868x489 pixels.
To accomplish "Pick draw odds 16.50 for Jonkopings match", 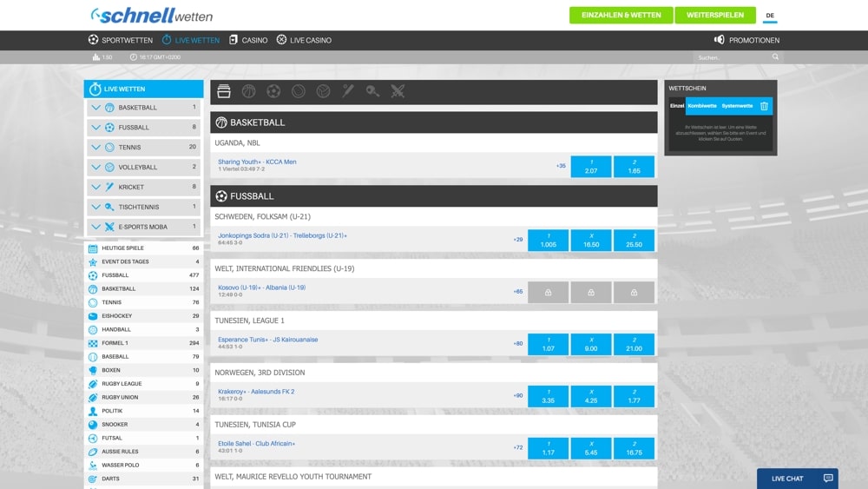I will [590, 241].
